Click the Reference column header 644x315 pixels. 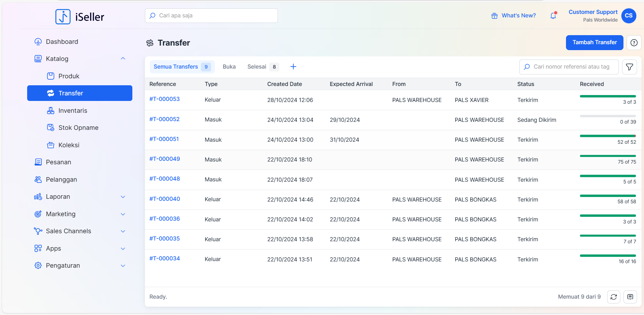coord(163,84)
